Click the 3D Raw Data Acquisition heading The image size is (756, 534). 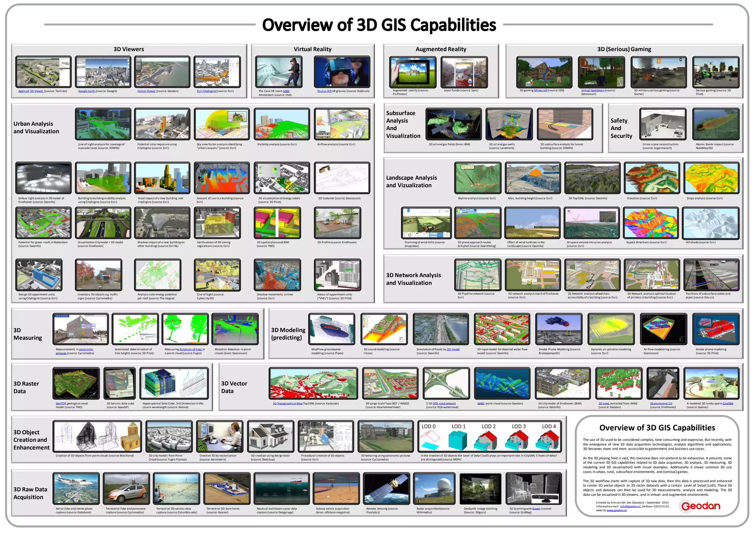point(30,493)
